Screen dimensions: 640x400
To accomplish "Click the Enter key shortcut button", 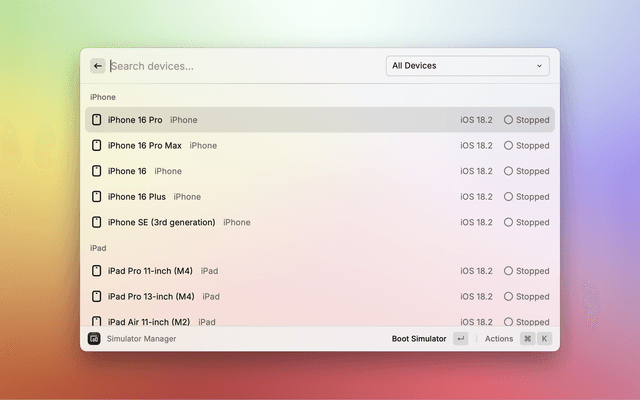I will coord(460,339).
